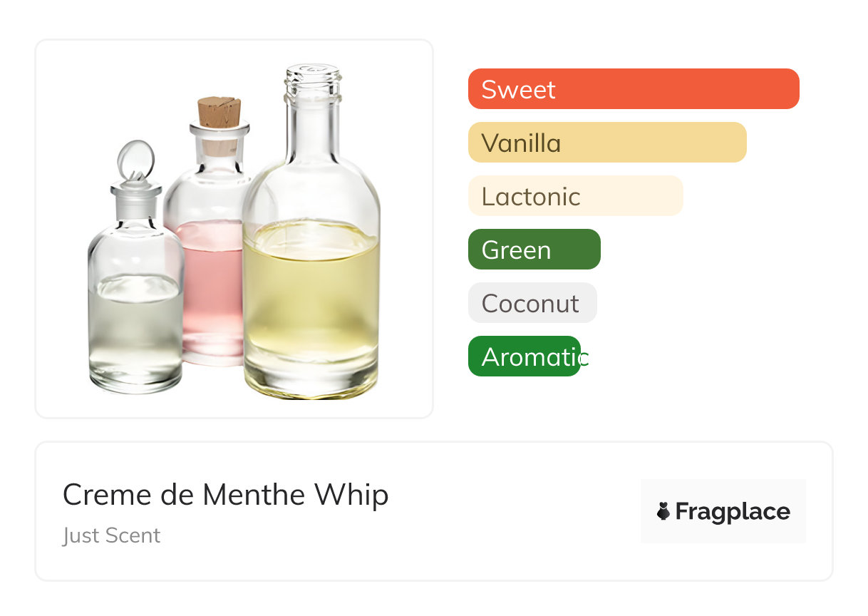Click the Aromatic accord bar
The width and height of the screenshot is (868, 616).
(x=525, y=356)
